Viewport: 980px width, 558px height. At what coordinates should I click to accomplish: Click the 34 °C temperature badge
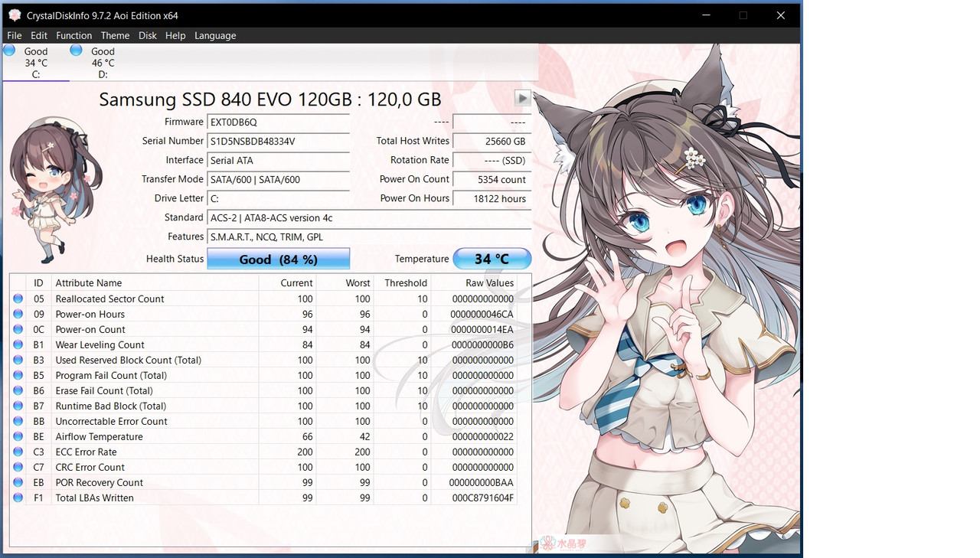point(492,259)
